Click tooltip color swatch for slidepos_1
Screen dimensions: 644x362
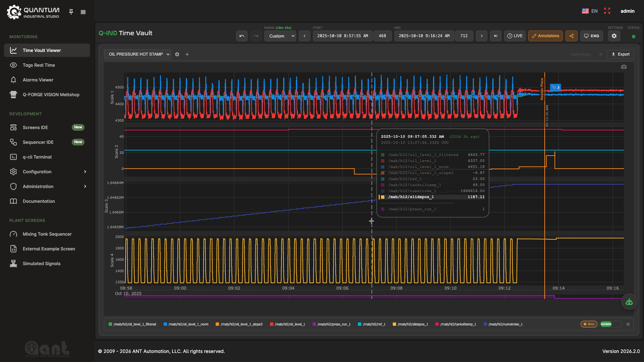383,197
